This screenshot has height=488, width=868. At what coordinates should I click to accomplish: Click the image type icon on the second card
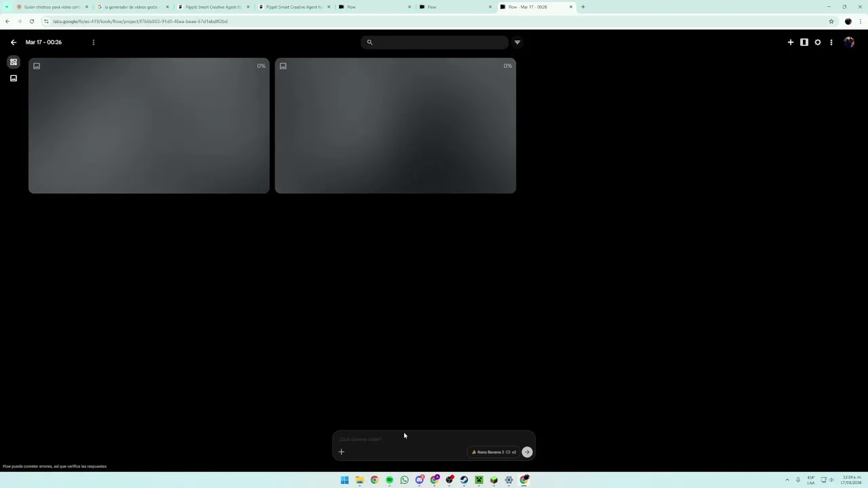pyautogui.click(x=283, y=66)
